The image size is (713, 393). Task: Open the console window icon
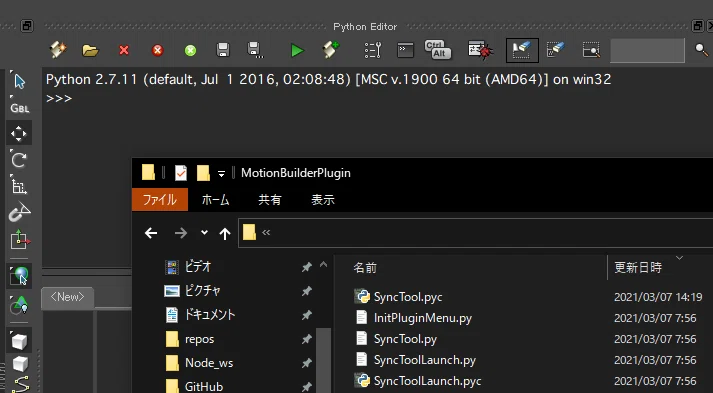(405, 50)
